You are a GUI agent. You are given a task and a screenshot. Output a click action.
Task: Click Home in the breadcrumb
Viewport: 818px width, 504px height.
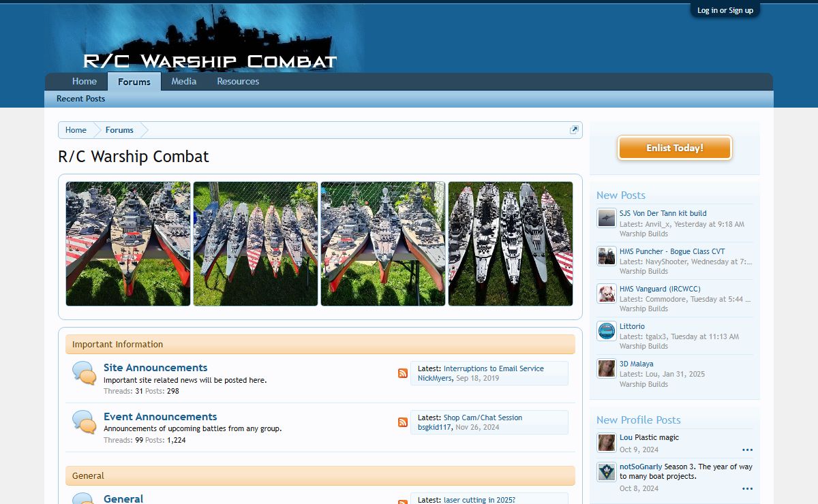click(x=76, y=130)
